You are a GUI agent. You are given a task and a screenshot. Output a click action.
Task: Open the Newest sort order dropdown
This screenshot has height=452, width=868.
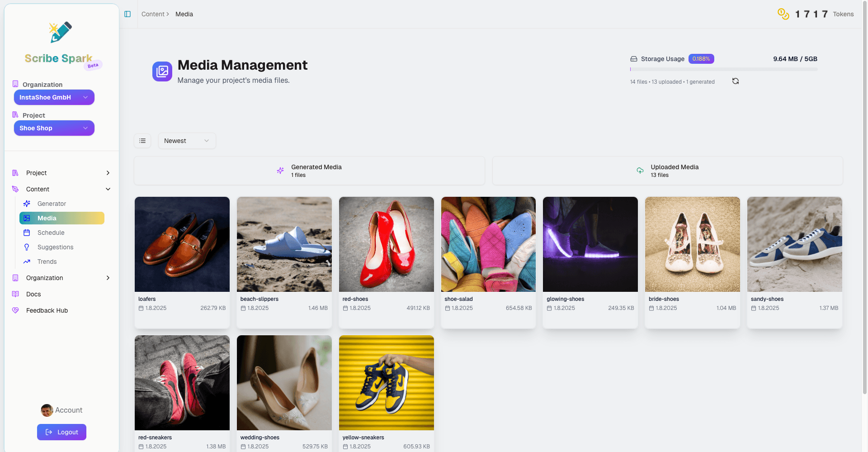[187, 141]
